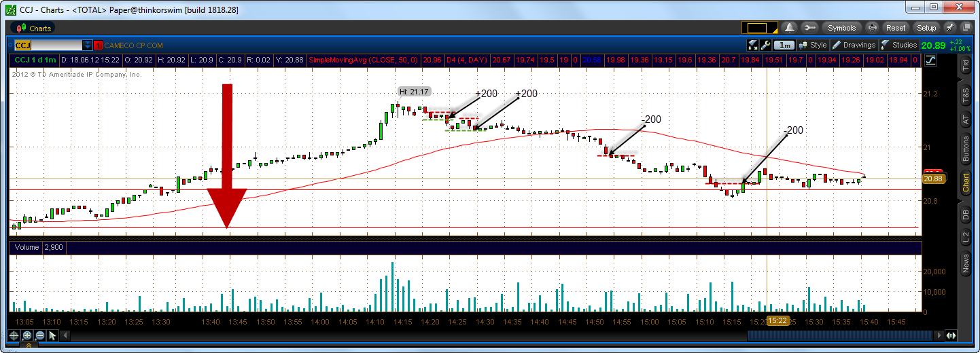Click the zoom out magnifier icon
This screenshot has height=353, width=980.
[40, 335]
